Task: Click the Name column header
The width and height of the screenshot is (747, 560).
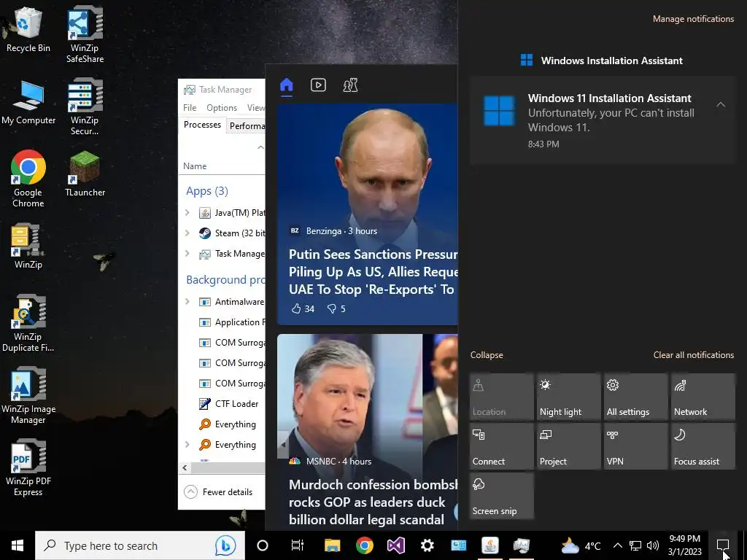Action: point(195,166)
